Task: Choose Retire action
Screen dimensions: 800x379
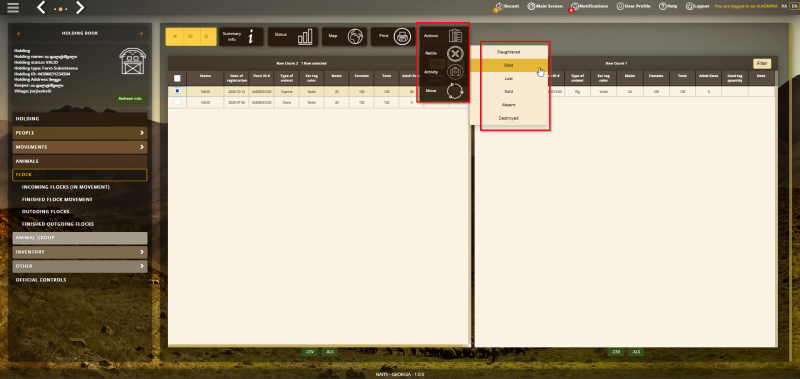Action: 443,53
